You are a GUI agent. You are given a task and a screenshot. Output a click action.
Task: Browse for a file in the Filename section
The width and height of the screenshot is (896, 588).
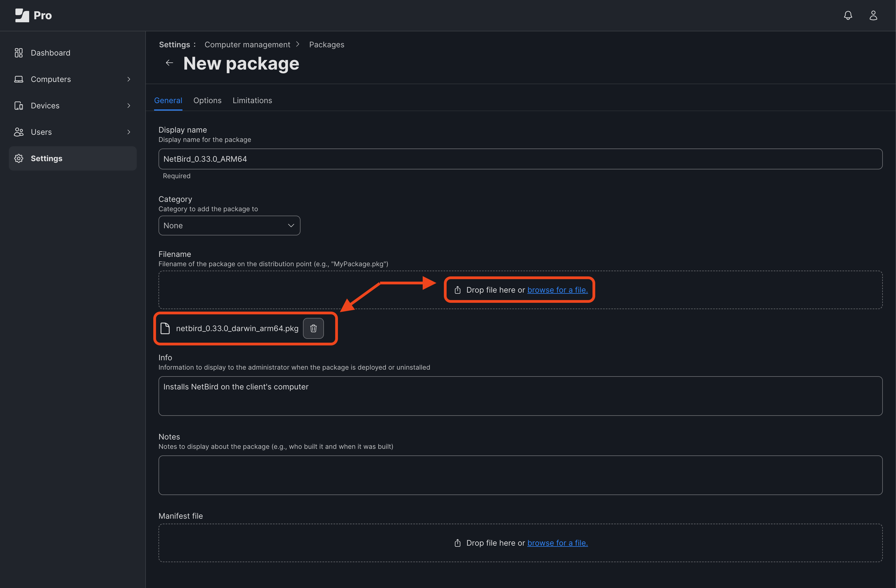(x=558, y=290)
